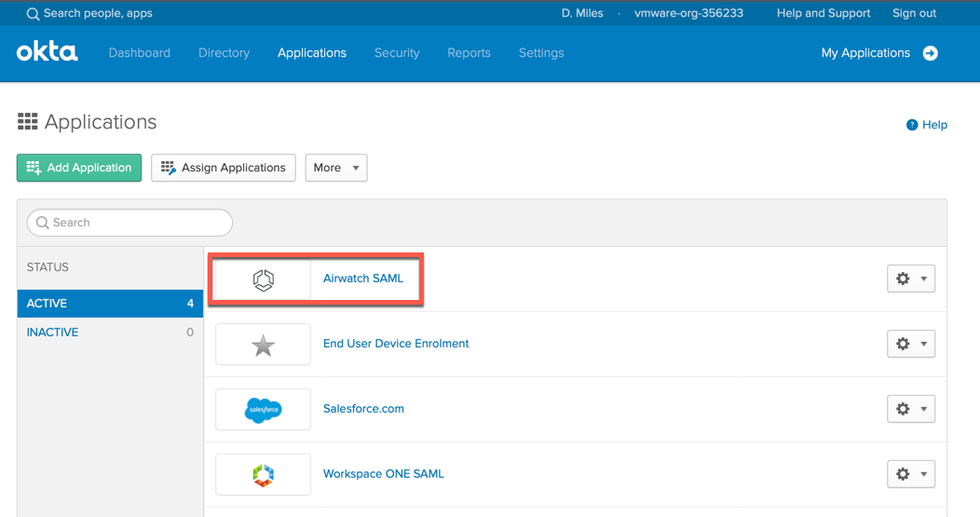The height and width of the screenshot is (517, 980).
Task: Filter by INACTIVE status
Action: (x=110, y=332)
